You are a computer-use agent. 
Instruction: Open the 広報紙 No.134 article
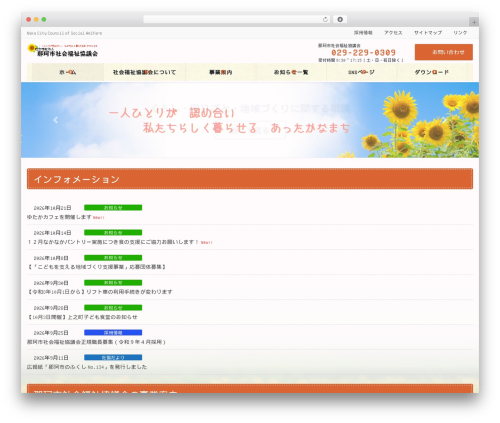pyautogui.click(x=87, y=367)
